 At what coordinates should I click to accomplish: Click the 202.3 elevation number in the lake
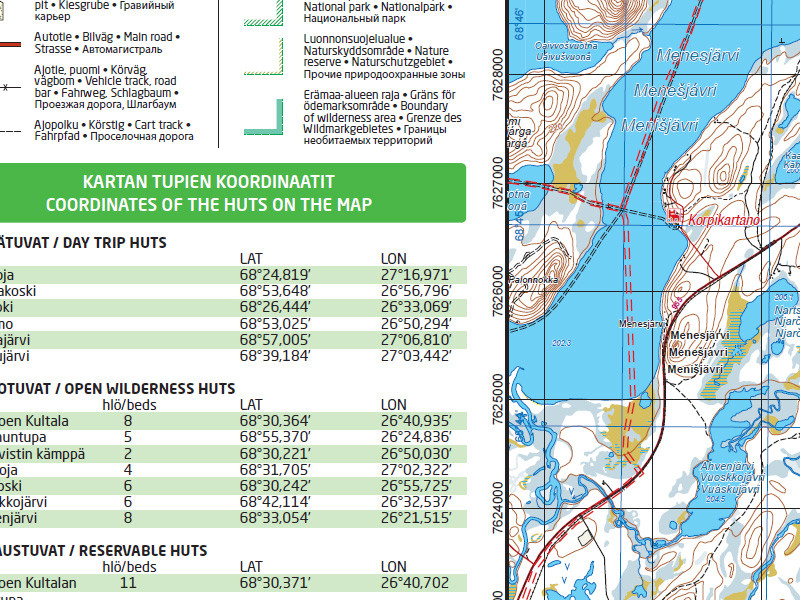point(561,343)
